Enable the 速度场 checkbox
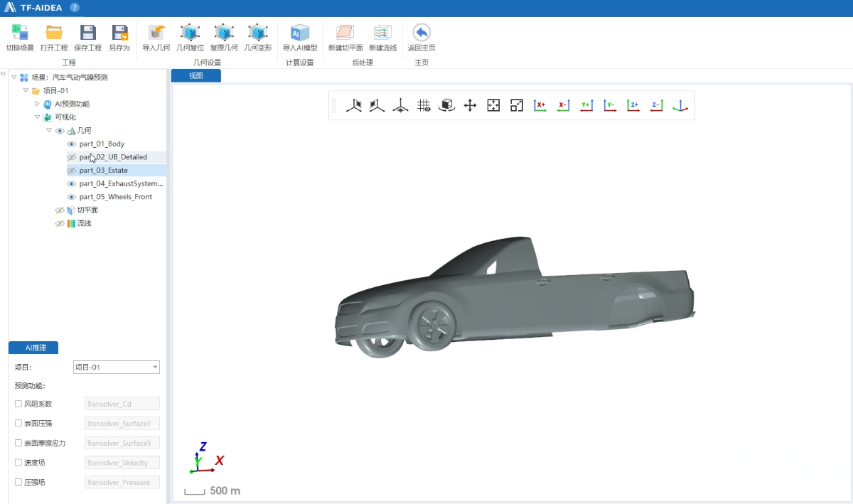Image resolution: width=853 pixels, height=504 pixels. point(18,463)
